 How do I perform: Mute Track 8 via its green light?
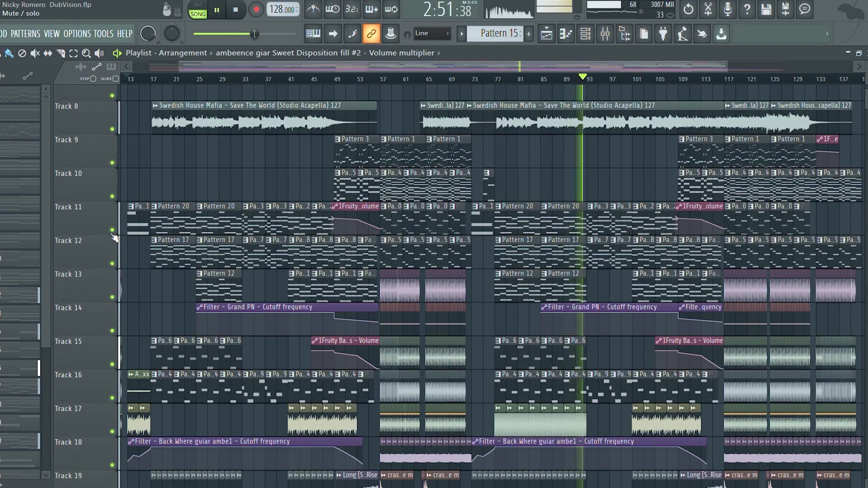[x=112, y=129]
